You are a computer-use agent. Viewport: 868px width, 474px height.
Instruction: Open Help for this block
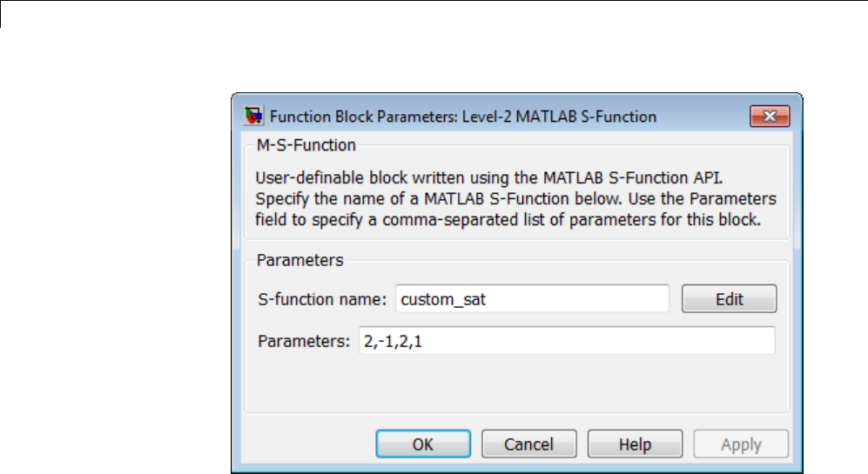pos(635,444)
